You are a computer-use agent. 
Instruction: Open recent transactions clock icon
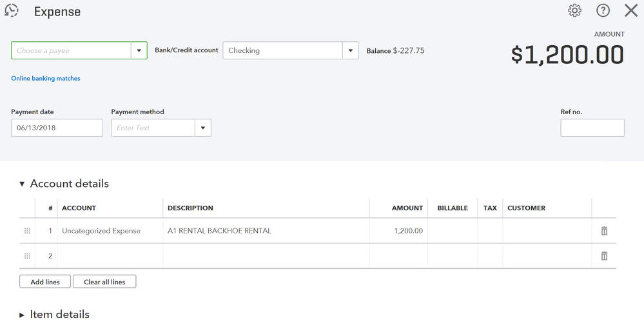(12, 11)
